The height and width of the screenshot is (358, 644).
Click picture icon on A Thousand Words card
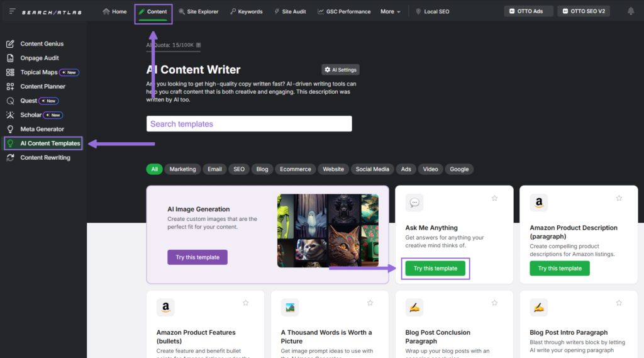point(289,307)
